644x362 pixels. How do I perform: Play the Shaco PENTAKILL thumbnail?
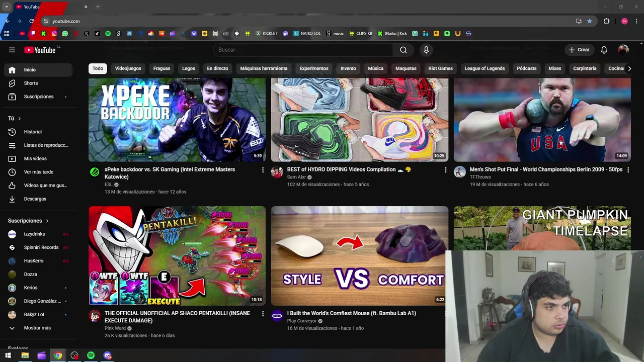click(177, 256)
